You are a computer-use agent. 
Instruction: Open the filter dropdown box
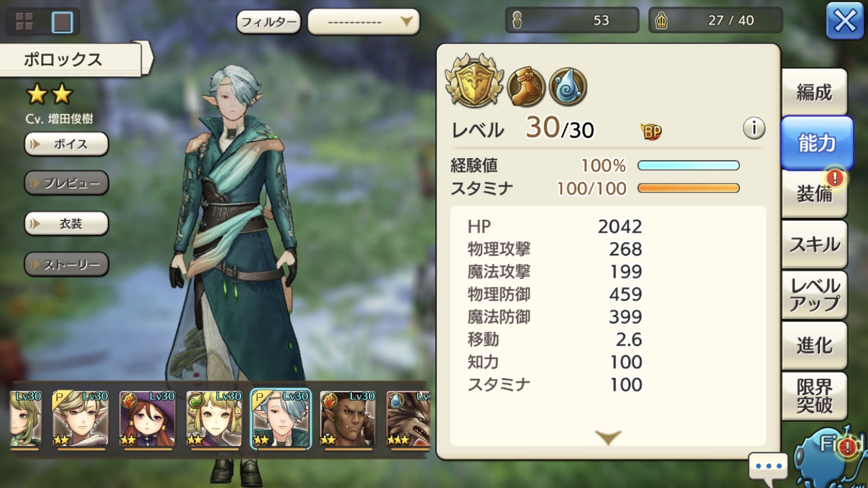pos(364,22)
